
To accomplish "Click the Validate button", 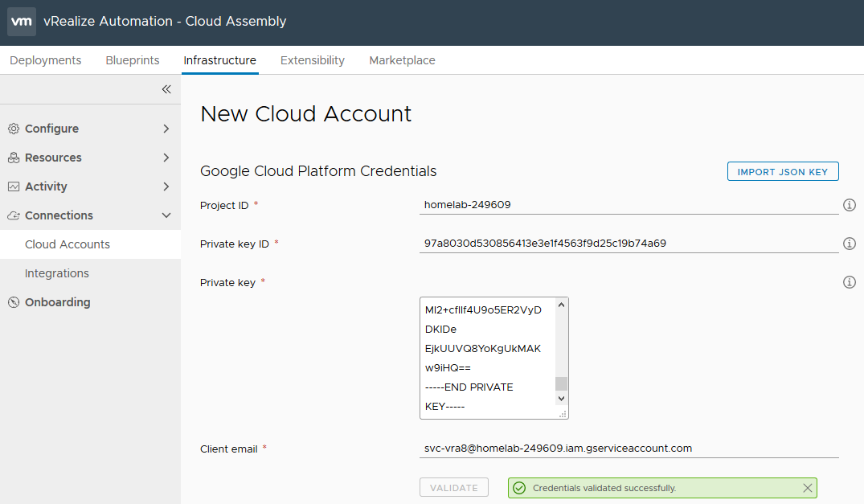I will (x=454, y=487).
